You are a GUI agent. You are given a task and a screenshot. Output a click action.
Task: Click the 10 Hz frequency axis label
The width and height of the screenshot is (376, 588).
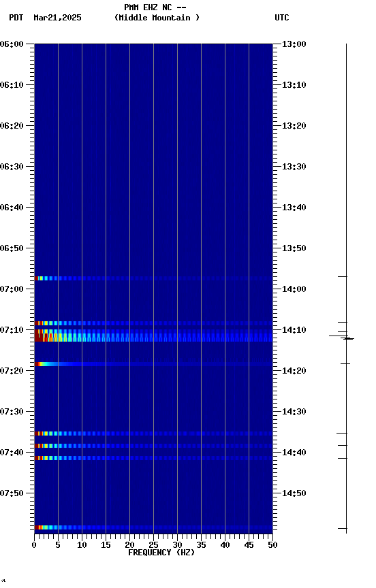(82, 545)
